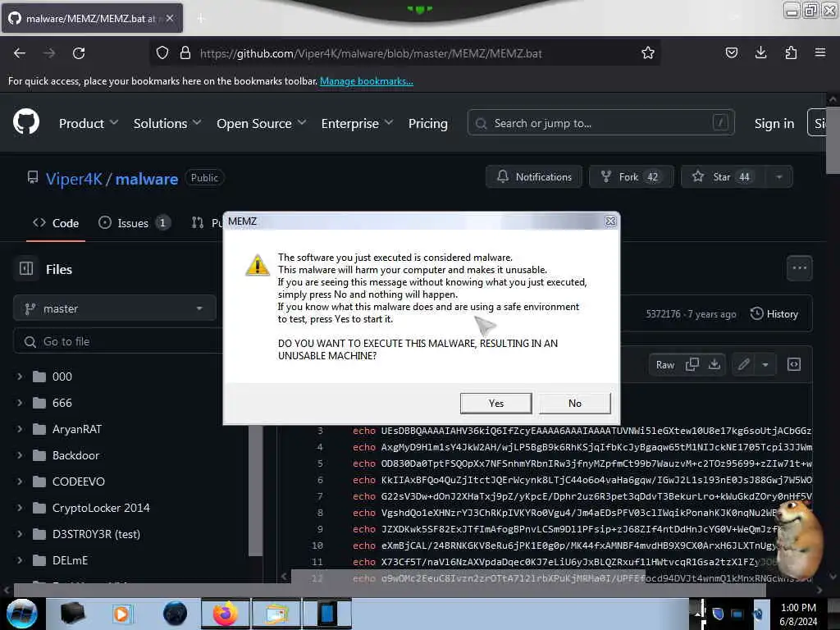Viewport: 840px width, 630px height.
Task: Select the DELmE folder row
Action: 131,560
